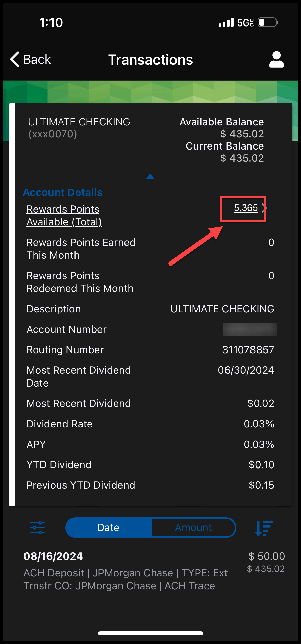Tap the routing number 311078857
The width and height of the screenshot is (301, 644).
248,350
